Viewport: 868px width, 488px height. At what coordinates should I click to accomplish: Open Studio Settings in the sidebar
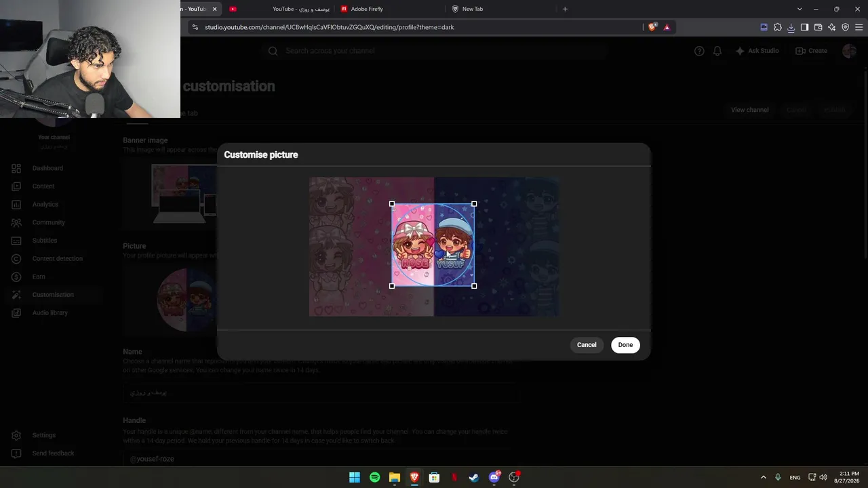point(53,435)
